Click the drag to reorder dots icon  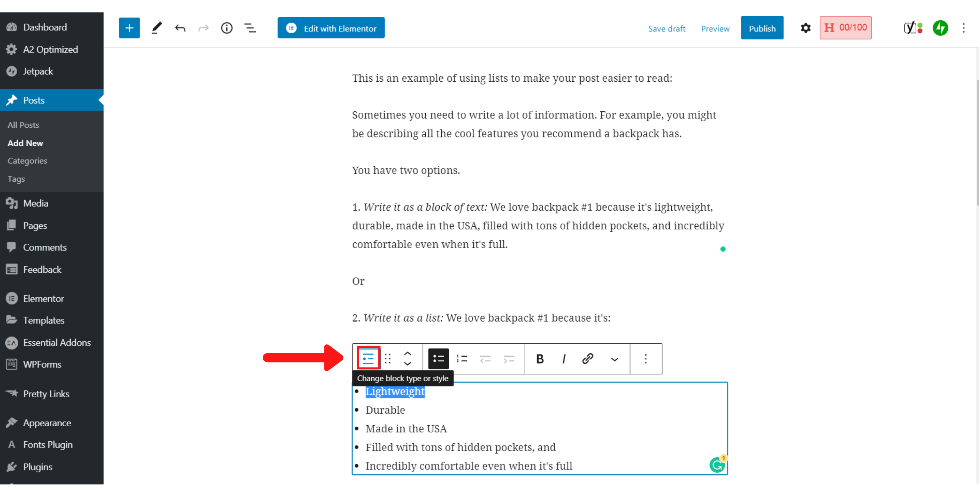coord(388,358)
